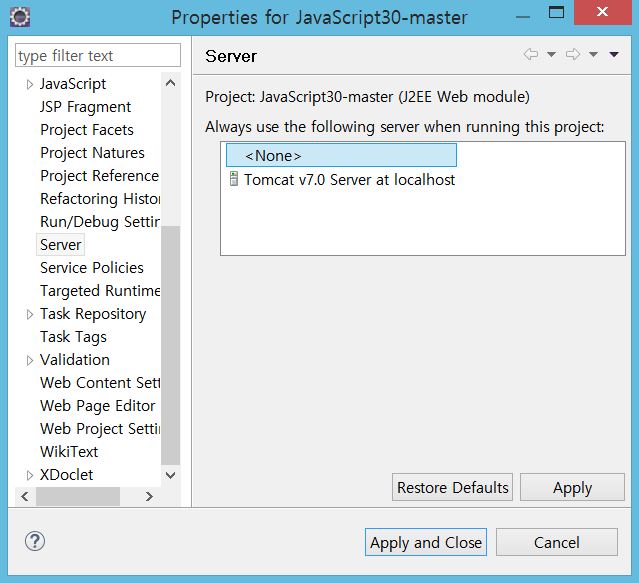Click the Restore Defaults button
The width and height of the screenshot is (639, 583).
pos(452,487)
